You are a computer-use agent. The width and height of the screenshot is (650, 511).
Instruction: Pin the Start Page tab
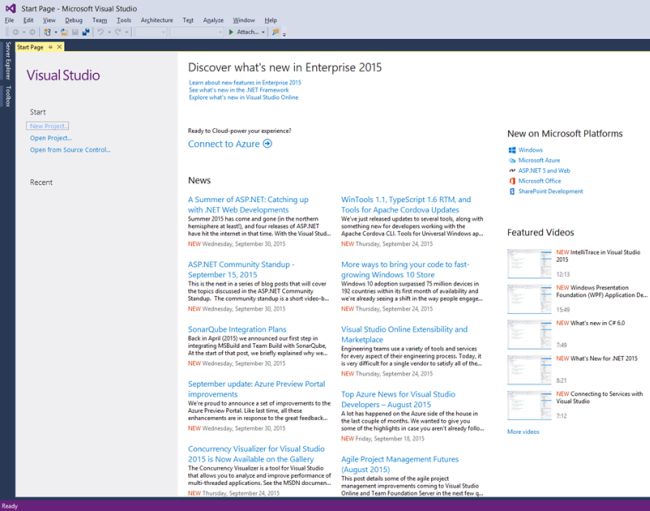pyautogui.click(x=51, y=47)
